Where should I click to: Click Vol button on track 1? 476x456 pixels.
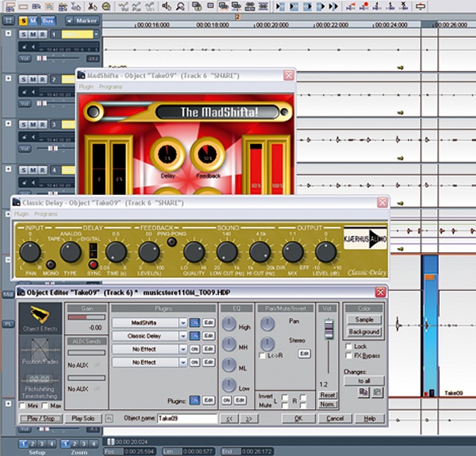click(x=25, y=58)
